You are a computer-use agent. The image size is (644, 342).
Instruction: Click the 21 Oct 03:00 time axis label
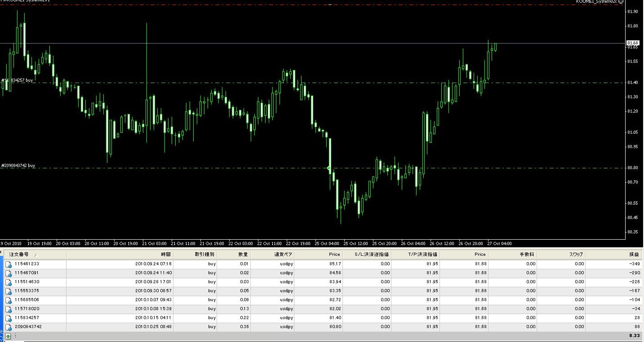155,244
